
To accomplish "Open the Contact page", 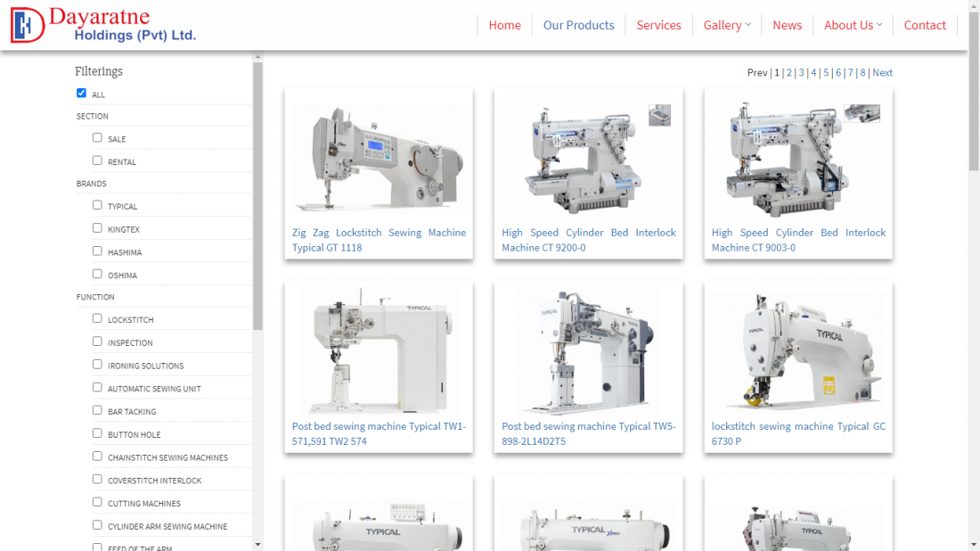I will 925,25.
